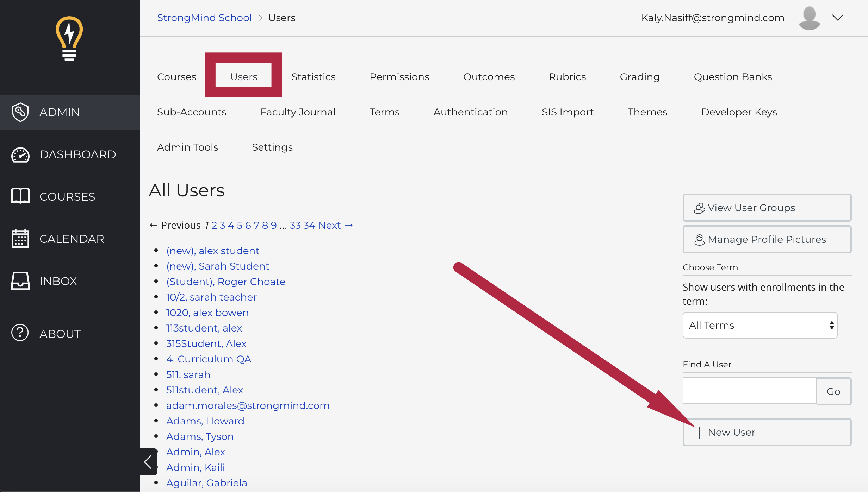Go to page 3 of users
Image resolution: width=868 pixels, height=492 pixels.
(x=222, y=225)
